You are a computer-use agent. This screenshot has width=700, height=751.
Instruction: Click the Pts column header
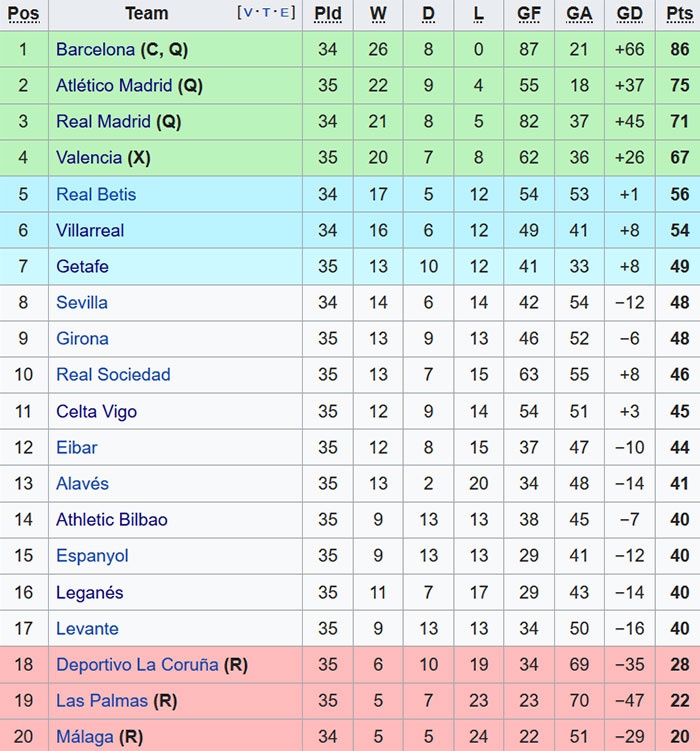(x=679, y=13)
